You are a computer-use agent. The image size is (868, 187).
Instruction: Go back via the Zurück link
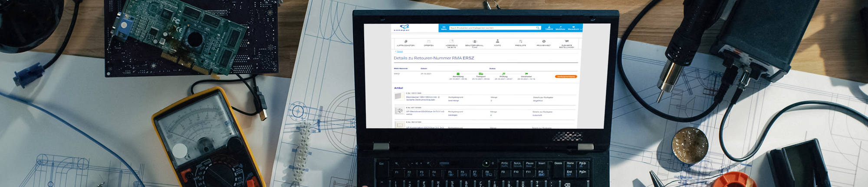pyautogui.click(x=399, y=51)
